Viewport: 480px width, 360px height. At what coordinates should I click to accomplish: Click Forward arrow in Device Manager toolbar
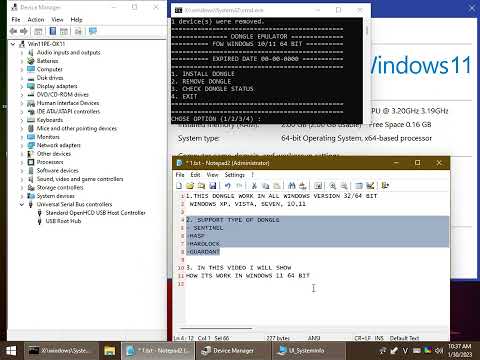(24, 31)
